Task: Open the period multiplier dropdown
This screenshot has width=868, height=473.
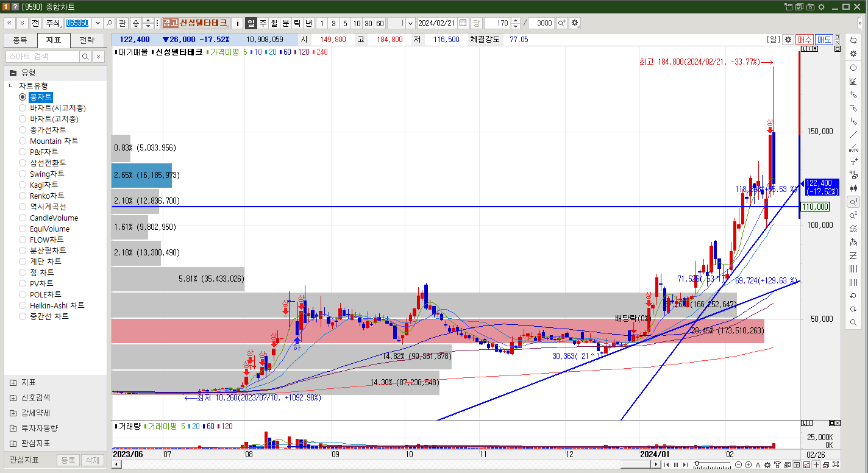Action: point(410,23)
